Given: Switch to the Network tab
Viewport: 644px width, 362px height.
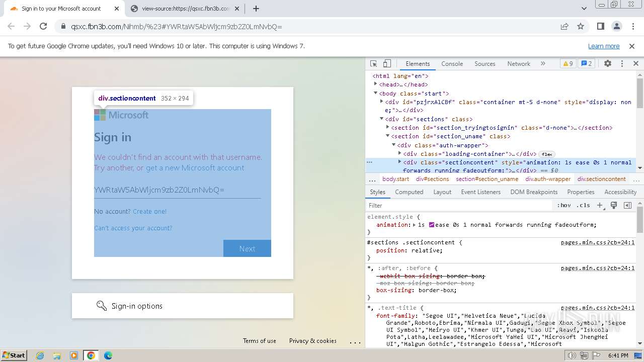Looking at the screenshot, I should [x=519, y=64].
